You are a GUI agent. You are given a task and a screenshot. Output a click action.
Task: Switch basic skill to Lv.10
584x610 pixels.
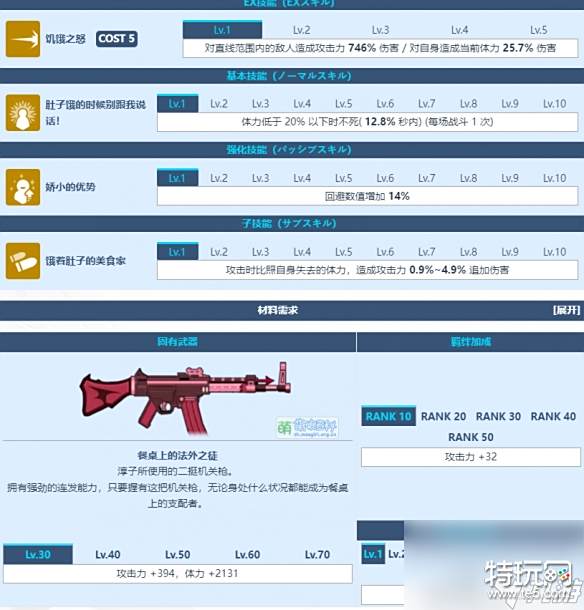pos(554,104)
